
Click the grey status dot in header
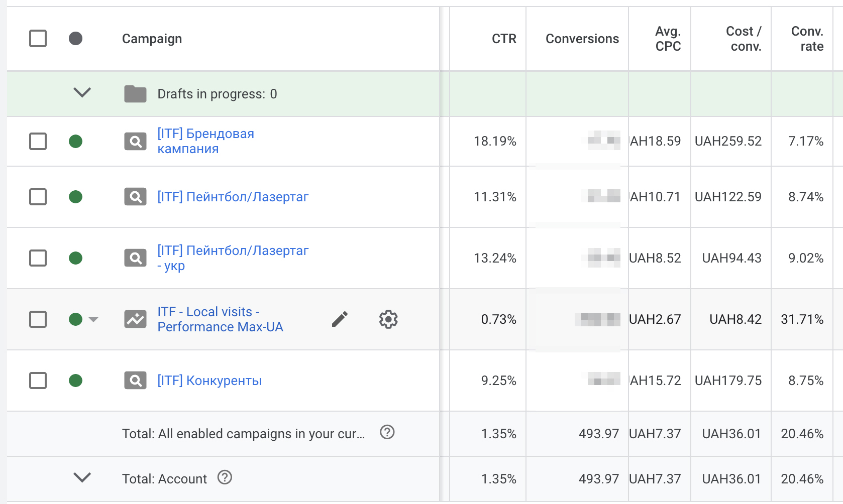pyautogui.click(x=76, y=39)
